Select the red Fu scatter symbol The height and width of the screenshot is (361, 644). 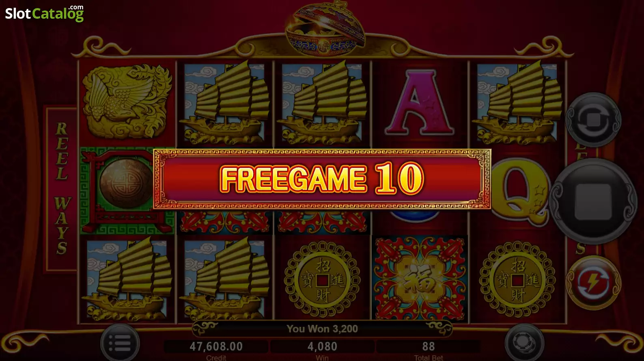[x=420, y=279]
